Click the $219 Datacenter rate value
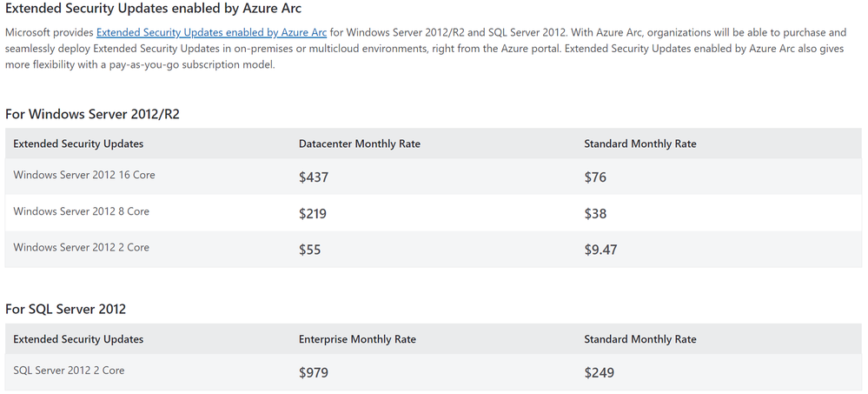Screen dimensions: 868x394 (x=313, y=213)
